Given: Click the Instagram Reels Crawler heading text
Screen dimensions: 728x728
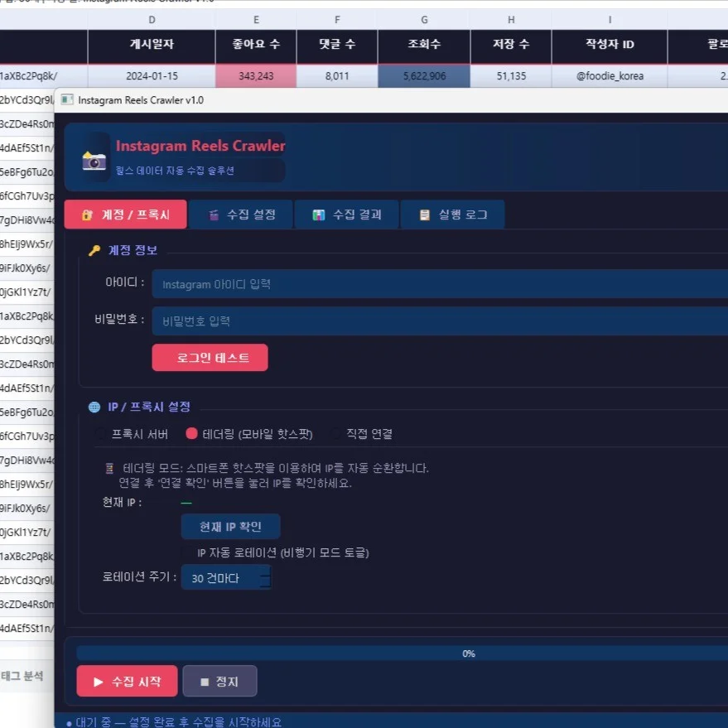Looking at the screenshot, I should point(200,146).
